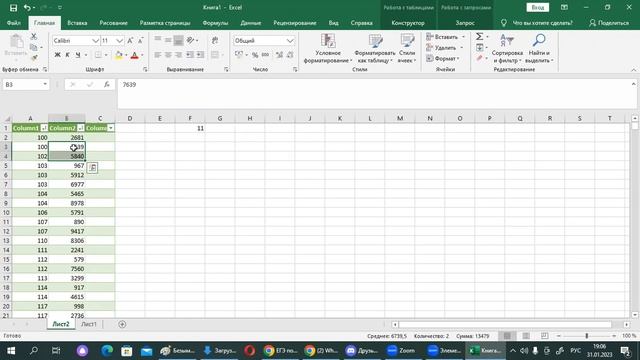Increase decimal places
Screen dimensions: 640x360
pyautogui.click(x=279, y=55)
